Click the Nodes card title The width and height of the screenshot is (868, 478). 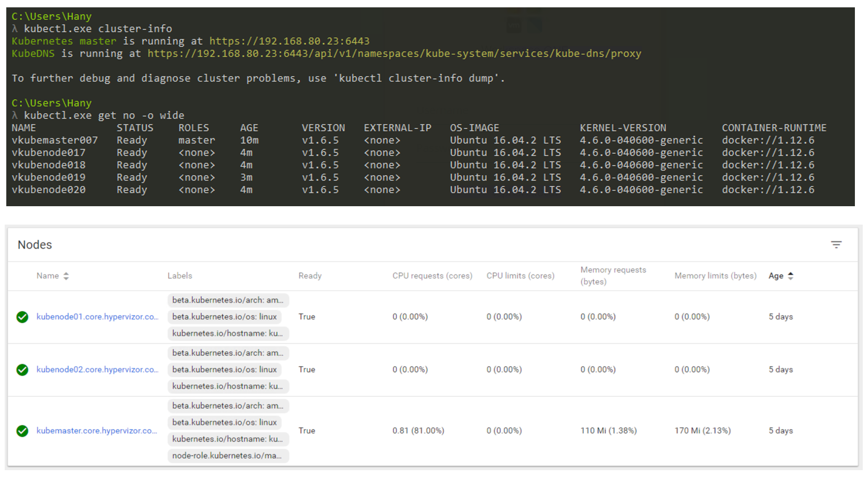[35, 245]
